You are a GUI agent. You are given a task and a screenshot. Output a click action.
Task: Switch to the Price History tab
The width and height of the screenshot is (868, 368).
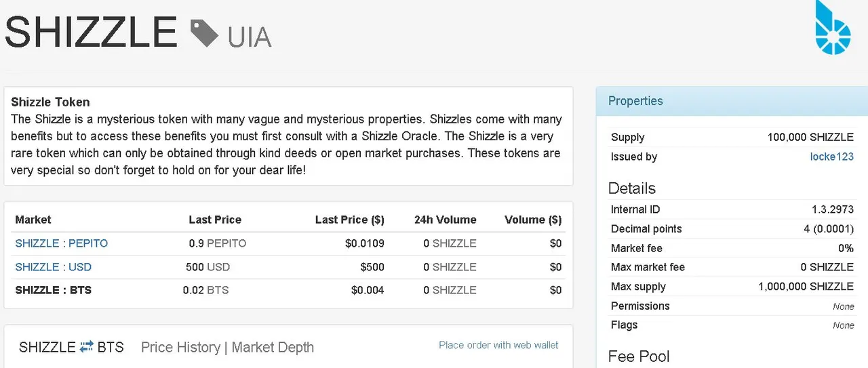[180, 348]
